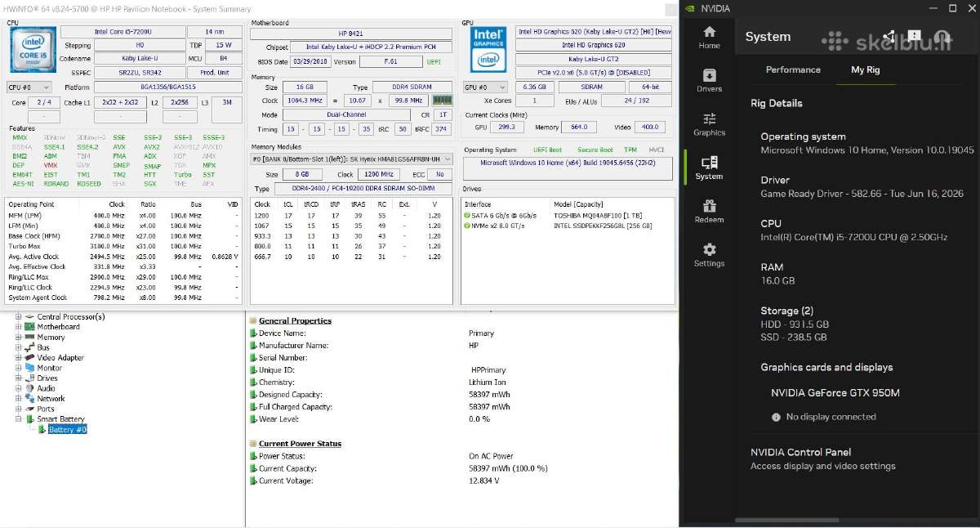This screenshot has height=528, width=980.
Task: Click the Audio speaker icon in the device tree
Action: point(30,388)
